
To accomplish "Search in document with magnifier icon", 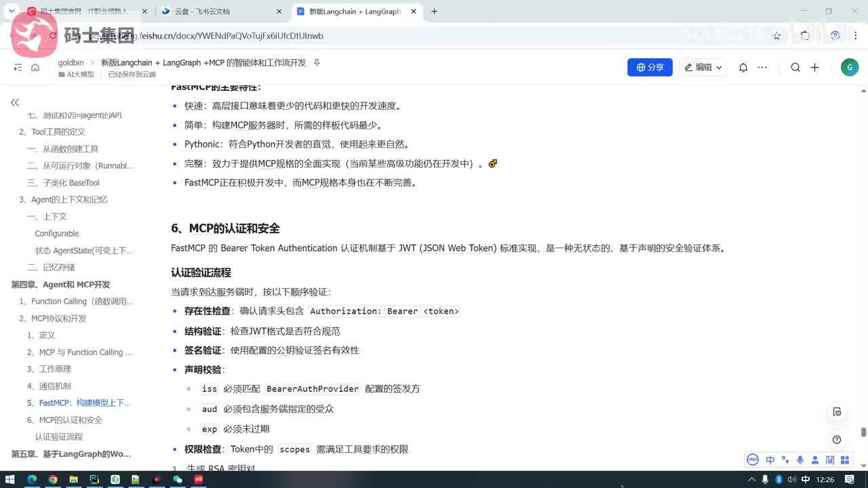I will (795, 67).
